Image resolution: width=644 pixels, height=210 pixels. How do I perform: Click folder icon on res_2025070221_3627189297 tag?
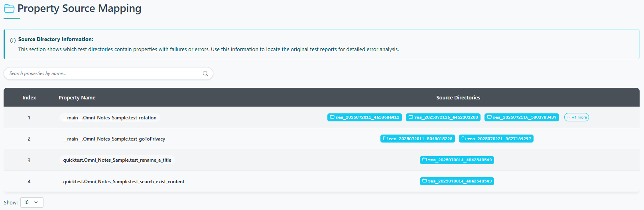coord(463,139)
